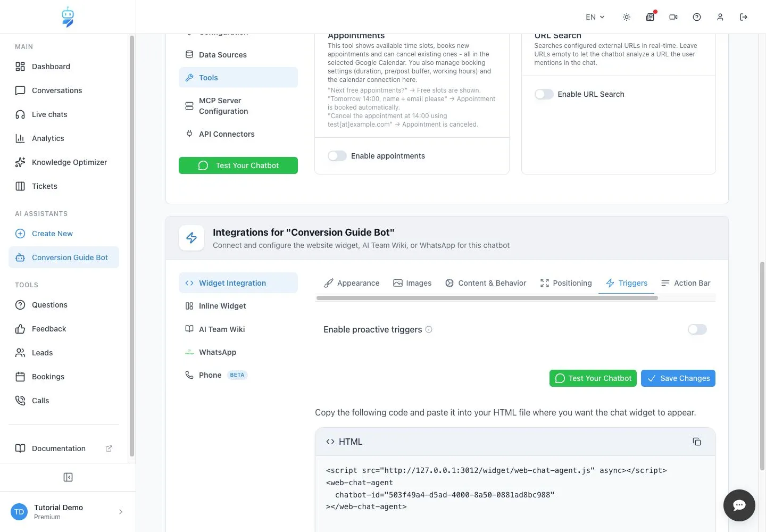The width and height of the screenshot is (766, 532).
Task: Open Documentation external link
Action: (64, 448)
